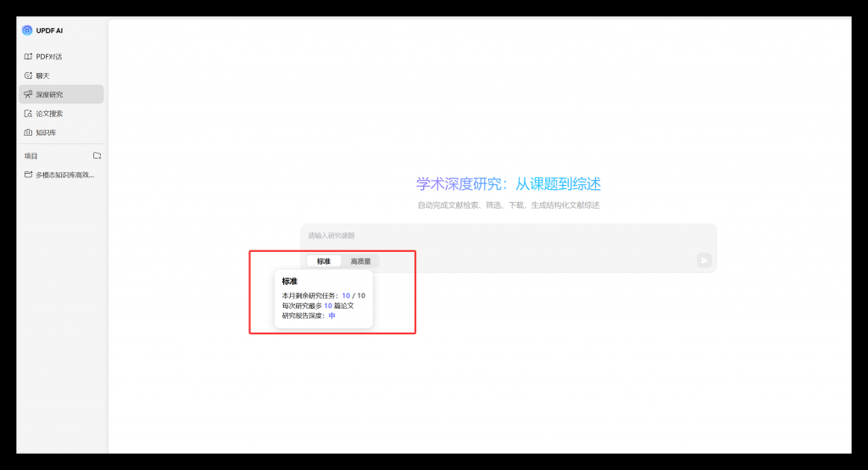Click the 自动完成文献检索 subtitle text

pos(508,205)
